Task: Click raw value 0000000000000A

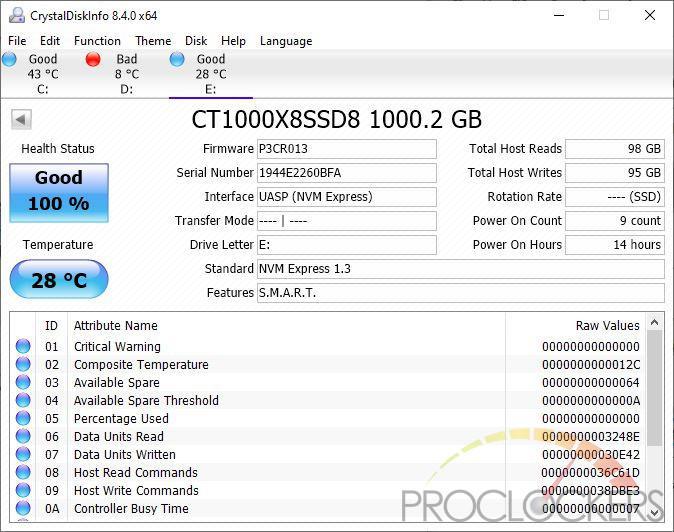Action: 591,401
